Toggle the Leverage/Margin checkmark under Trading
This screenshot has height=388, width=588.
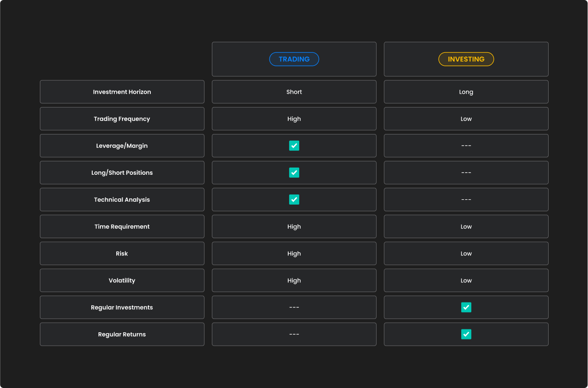click(x=294, y=145)
